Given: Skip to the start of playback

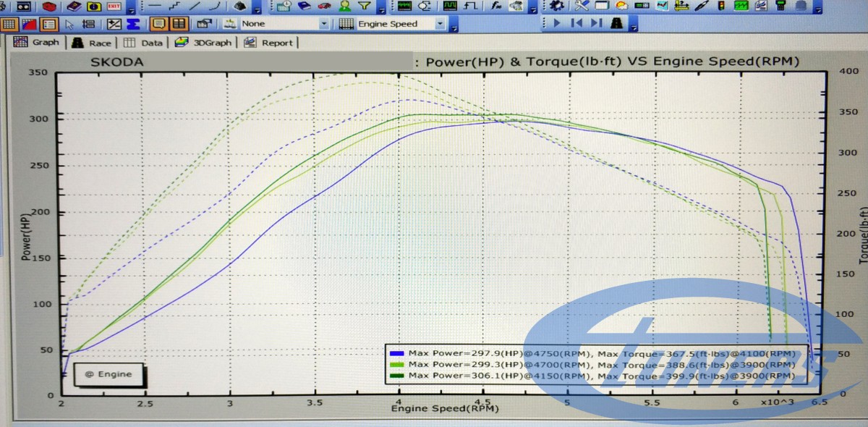Looking at the screenshot, I should coord(576,23).
